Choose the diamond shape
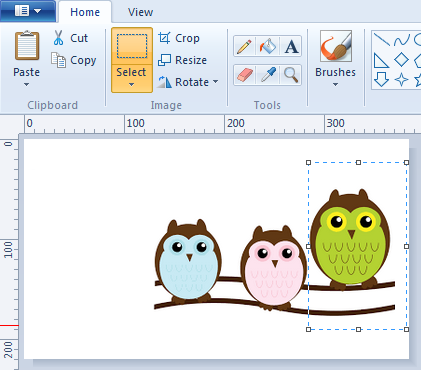Screen dimensions: 421x370 pos(401,60)
